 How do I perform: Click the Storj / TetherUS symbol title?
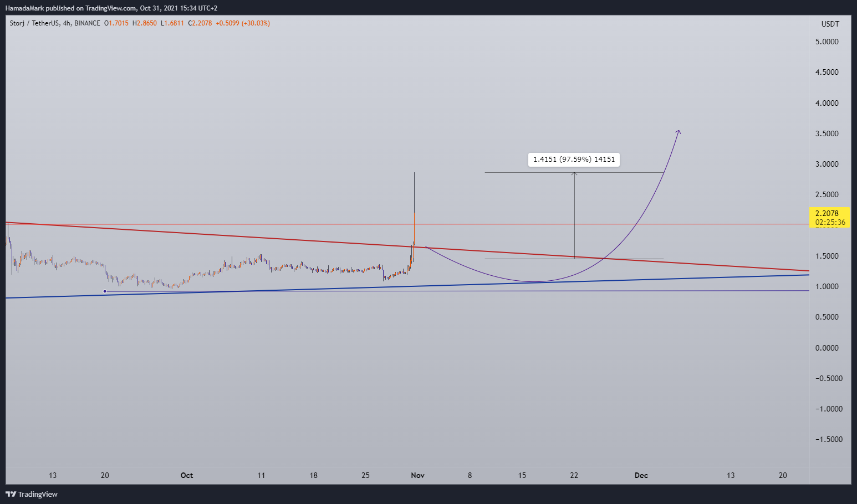pyautogui.click(x=34, y=23)
